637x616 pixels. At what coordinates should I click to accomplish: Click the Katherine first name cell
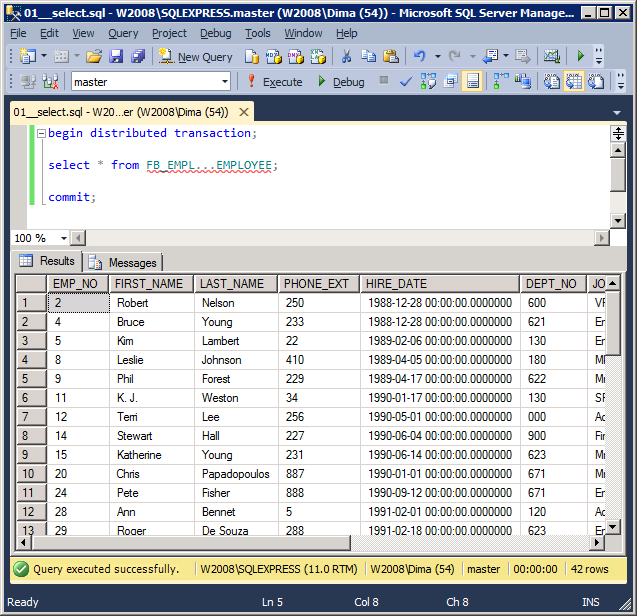tap(152, 455)
